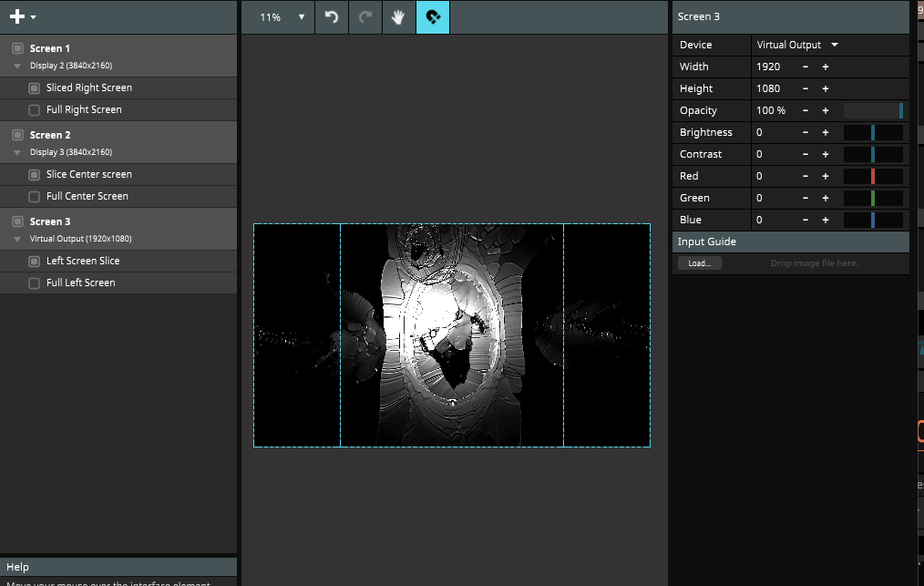The image size is (924, 586).
Task: Click the undo arrow in the toolbar
Action: pos(332,17)
